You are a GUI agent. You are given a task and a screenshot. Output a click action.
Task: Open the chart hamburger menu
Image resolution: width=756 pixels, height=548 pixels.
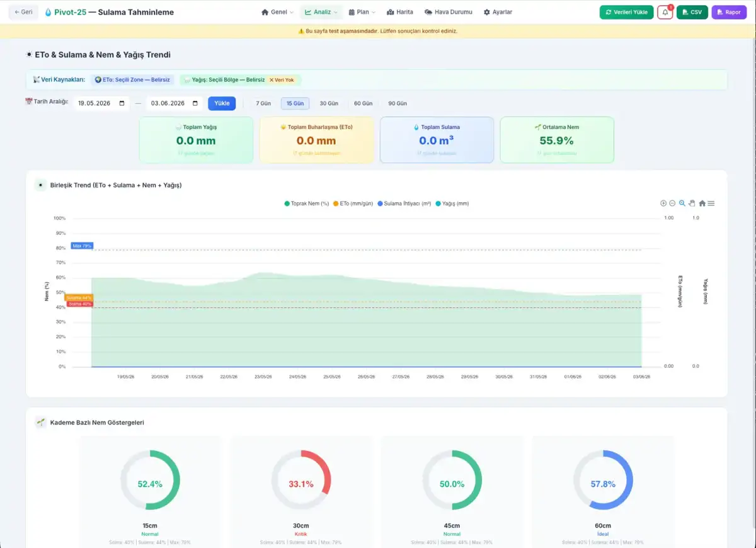click(x=711, y=203)
